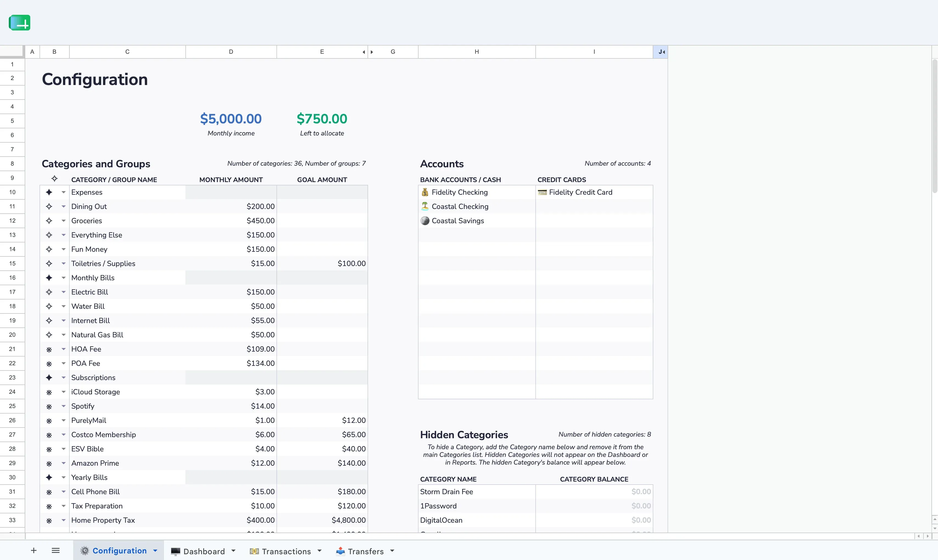Switch to the Dashboard sheet tab

[x=204, y=551]
